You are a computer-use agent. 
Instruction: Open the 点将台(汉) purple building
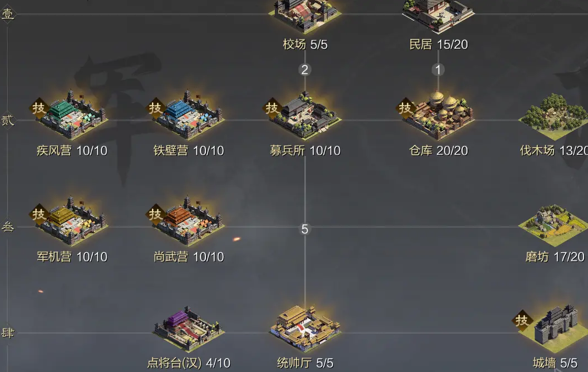(189, 329)
